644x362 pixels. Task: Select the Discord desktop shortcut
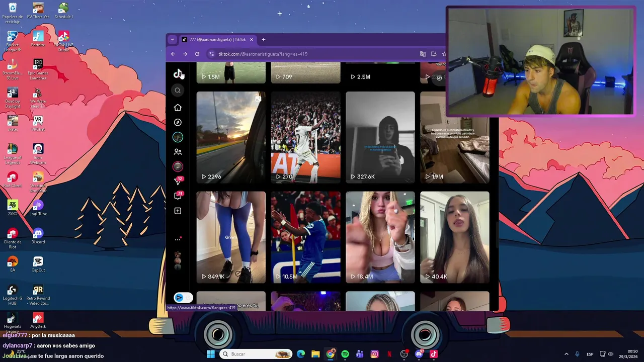coord(38,236)
